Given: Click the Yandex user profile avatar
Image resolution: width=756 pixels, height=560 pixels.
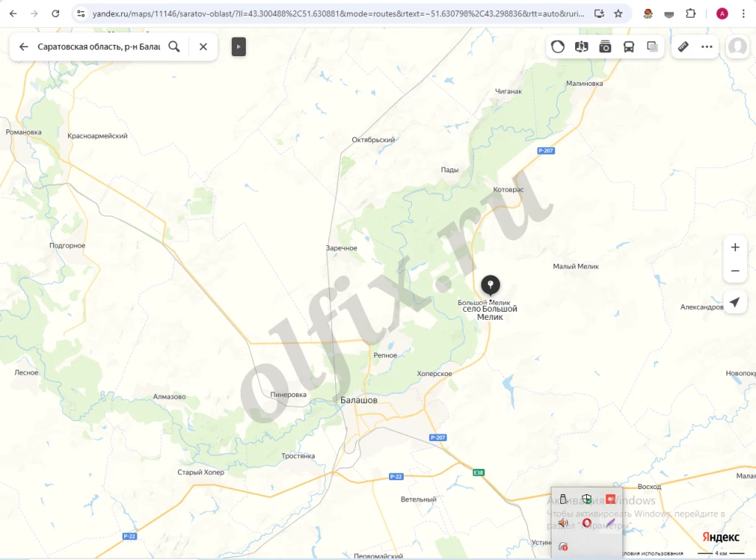Looking at the screenshot, I should pyautogui.click(x=737, y=47).
